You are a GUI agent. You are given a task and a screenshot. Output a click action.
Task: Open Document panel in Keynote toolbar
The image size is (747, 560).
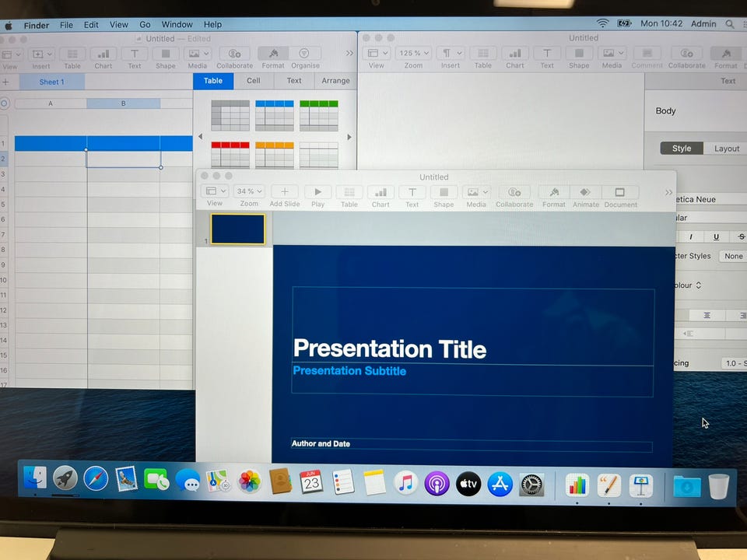[x=620, y=192]
